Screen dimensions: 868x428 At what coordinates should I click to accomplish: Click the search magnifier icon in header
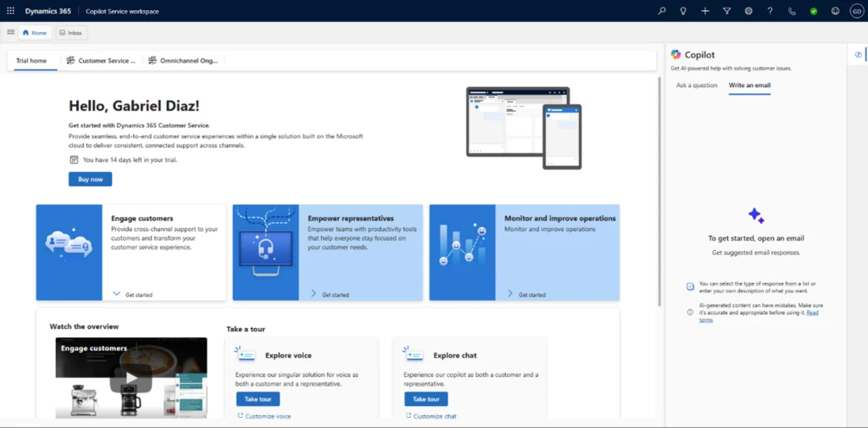tap(661, 11)
